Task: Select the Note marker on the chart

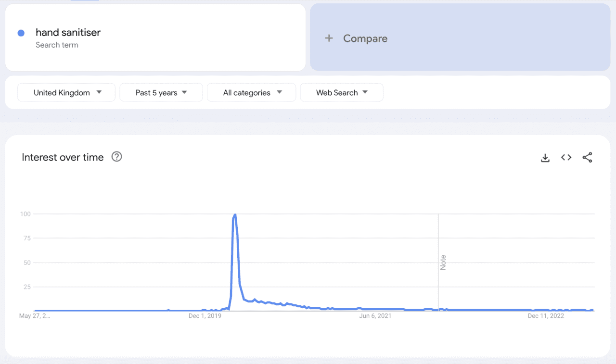Action: pyautogui.click(x=443, y=263)
